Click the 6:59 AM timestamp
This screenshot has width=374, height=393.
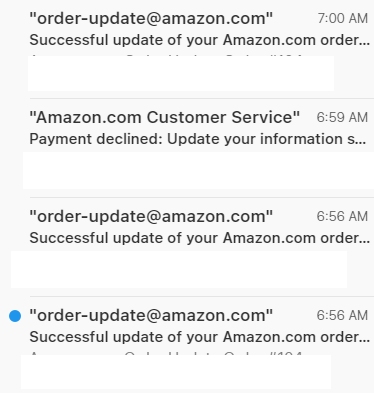tap(342, 117)
